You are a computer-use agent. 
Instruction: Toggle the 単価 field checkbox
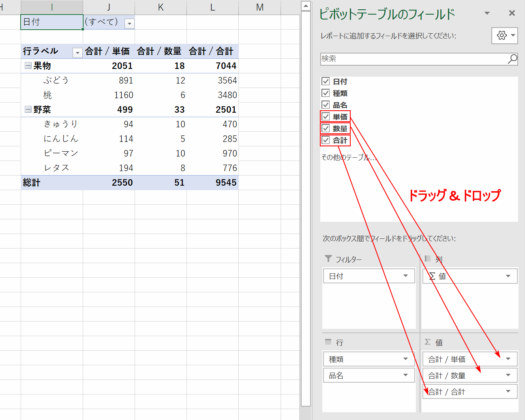click(326, 117)
